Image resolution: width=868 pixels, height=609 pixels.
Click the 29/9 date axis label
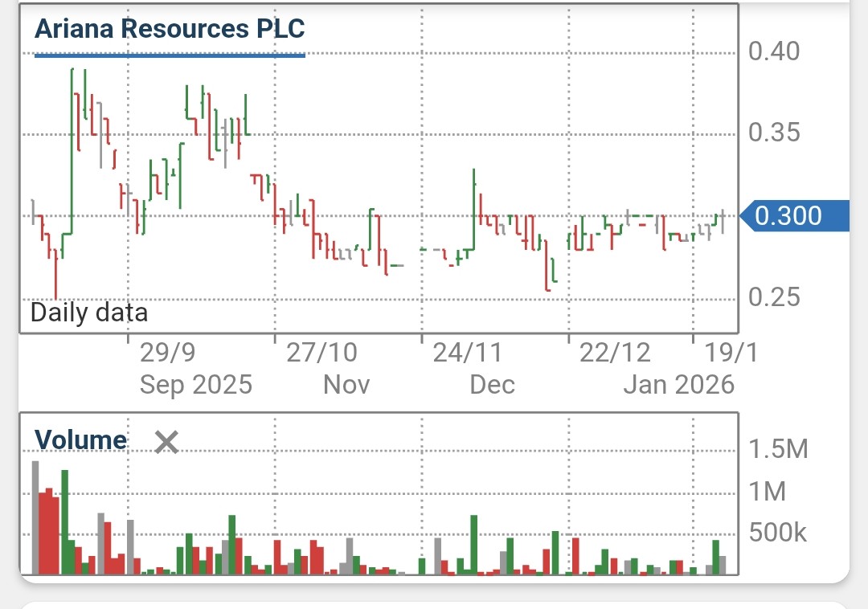(x=170, y=352)
